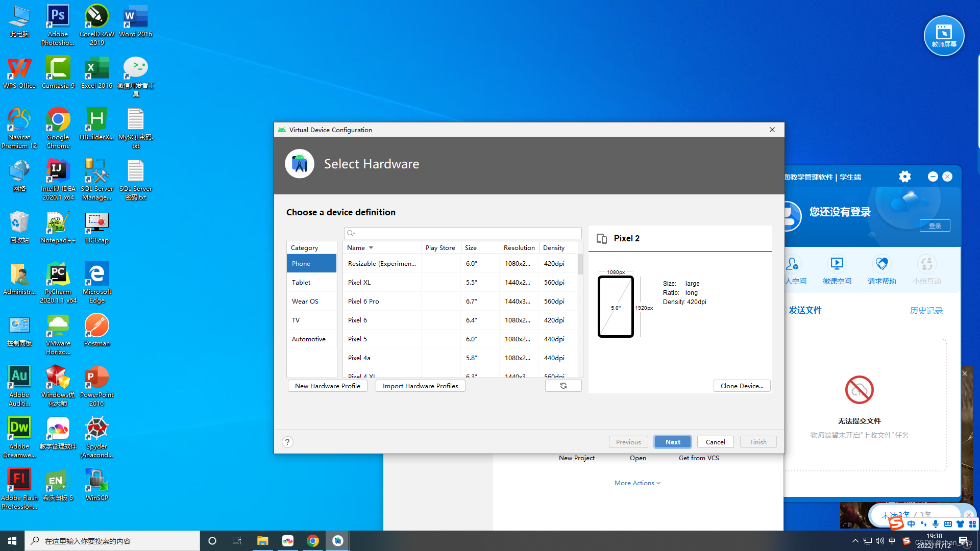Viewport: 980px width, 551px height.
Task: Click the help question mark icon
Action: (x=287, y=442)
